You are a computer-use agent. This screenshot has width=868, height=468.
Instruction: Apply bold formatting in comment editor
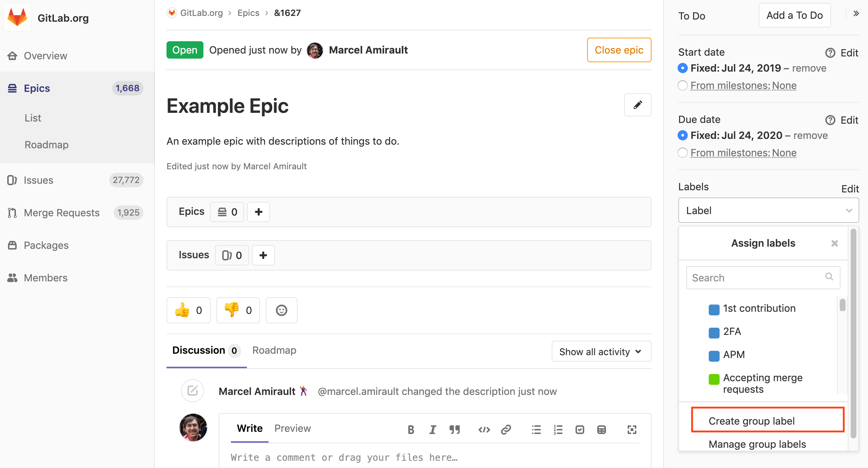[411, 429]
